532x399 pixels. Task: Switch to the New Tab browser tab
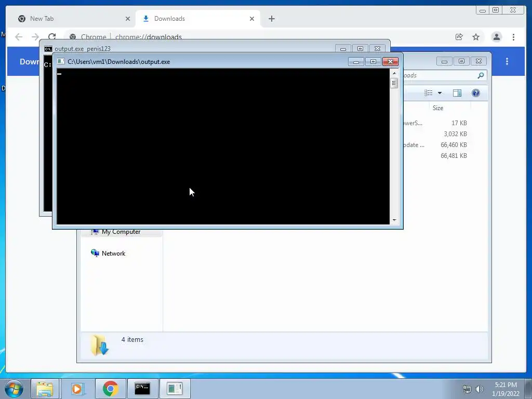(x=73, y=19)
